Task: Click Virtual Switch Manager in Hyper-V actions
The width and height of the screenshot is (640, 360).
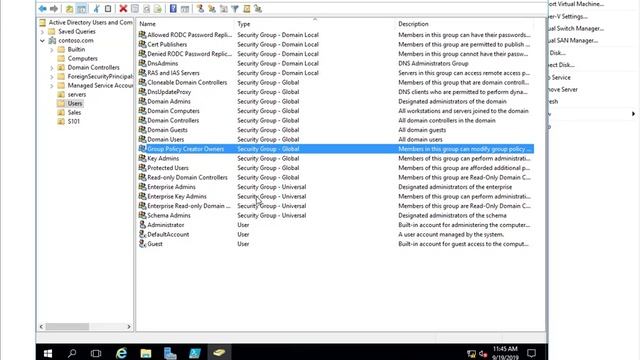Action: [576, 28]
